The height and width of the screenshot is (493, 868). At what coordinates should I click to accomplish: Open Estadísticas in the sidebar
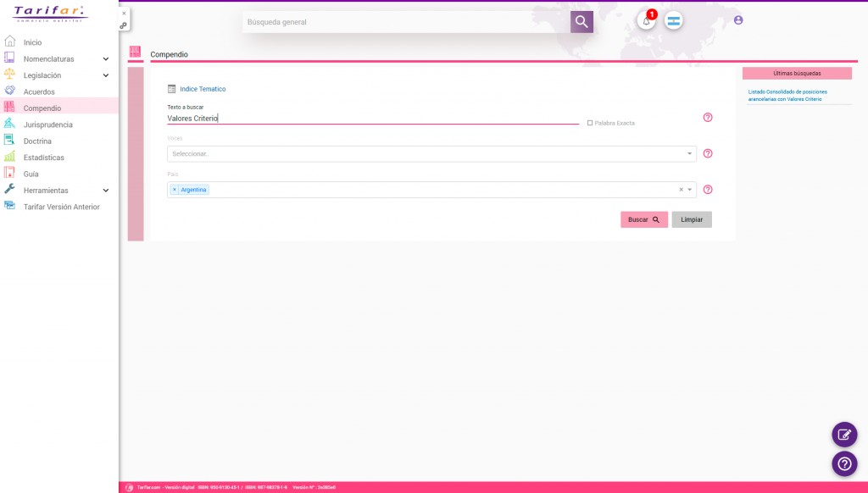pos(44,158)
